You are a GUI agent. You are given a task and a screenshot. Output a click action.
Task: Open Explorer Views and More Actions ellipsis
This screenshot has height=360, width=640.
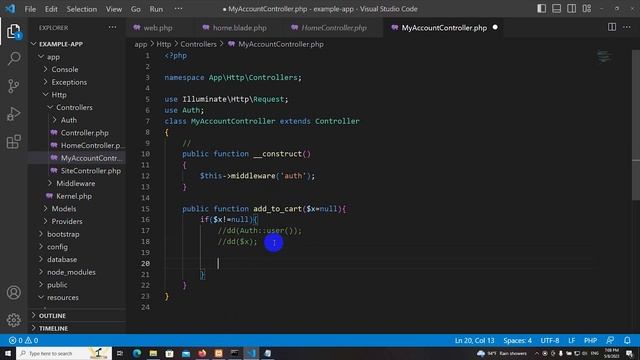pos(112,27)
